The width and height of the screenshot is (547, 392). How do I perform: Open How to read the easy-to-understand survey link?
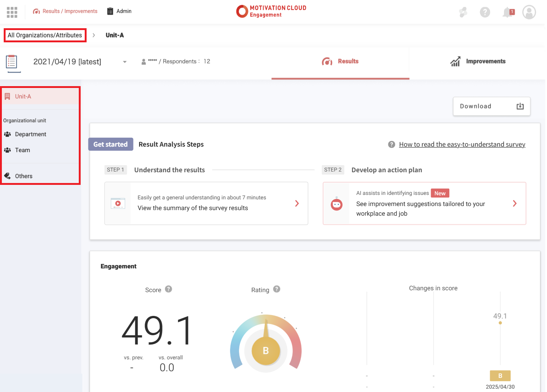[x=462, y=144]
